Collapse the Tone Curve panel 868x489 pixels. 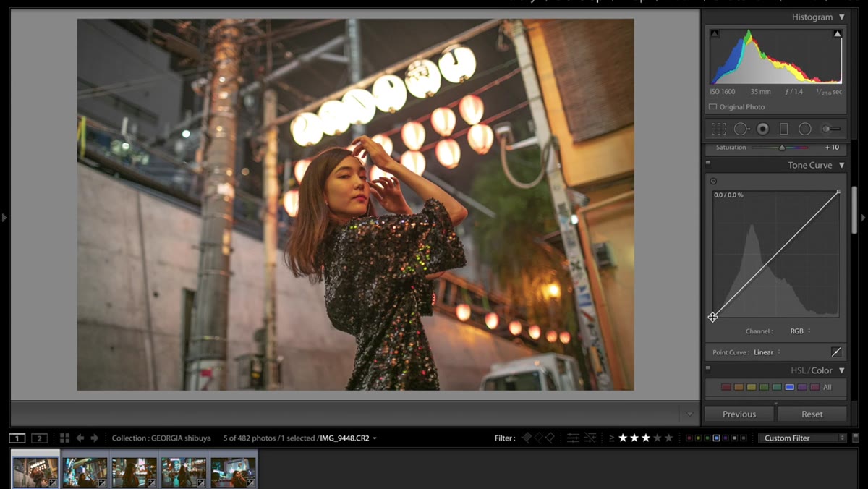(x=841, y=166)
